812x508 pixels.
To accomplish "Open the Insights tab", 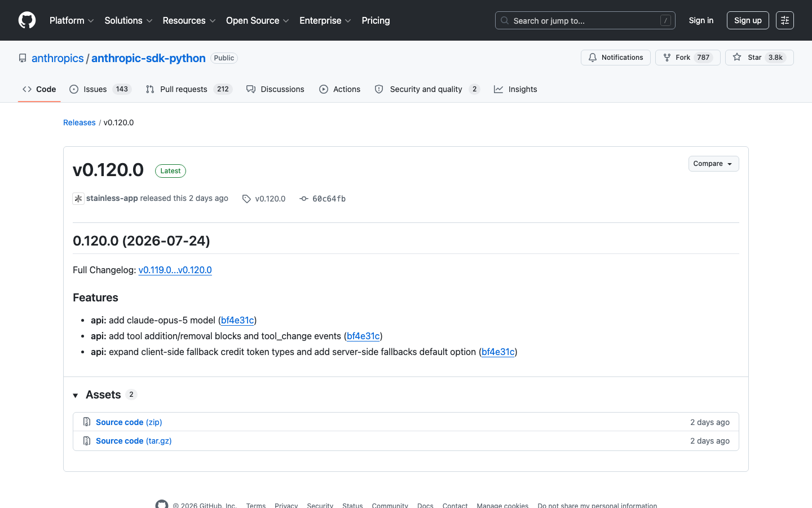I will (x=515, y=89).
